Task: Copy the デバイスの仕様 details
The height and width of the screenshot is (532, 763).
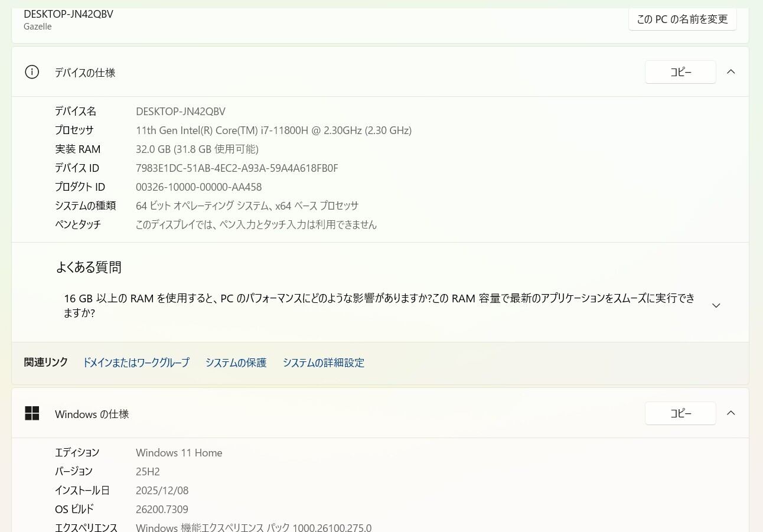Action: click(680, 72)
